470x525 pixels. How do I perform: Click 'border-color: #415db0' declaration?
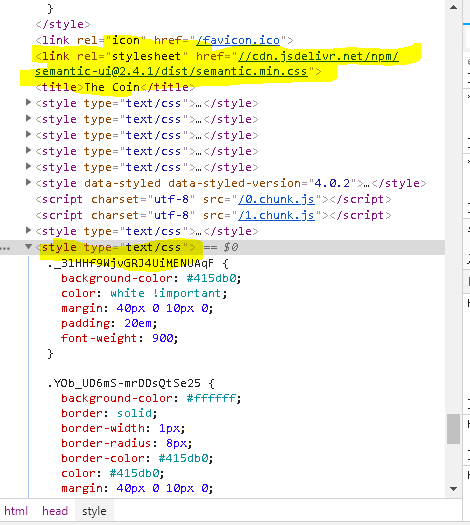[x=137, y=458]
